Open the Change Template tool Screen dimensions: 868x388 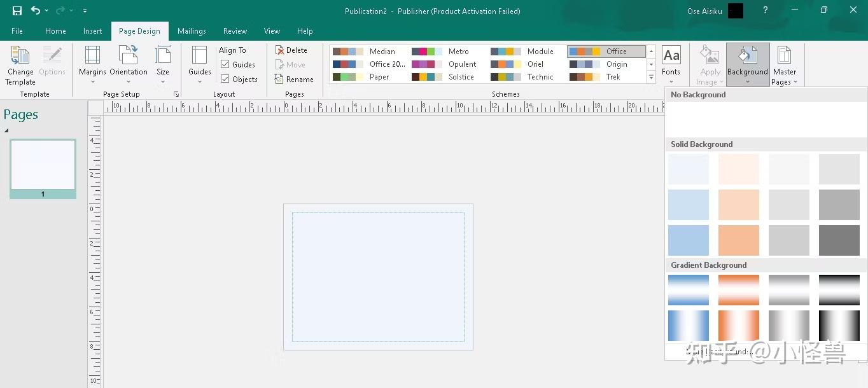tap(20, 64)
